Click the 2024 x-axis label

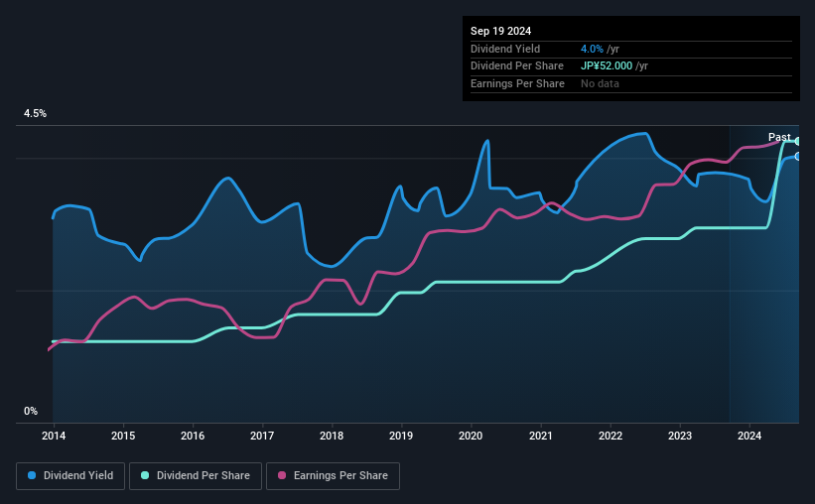click(749, 436)
